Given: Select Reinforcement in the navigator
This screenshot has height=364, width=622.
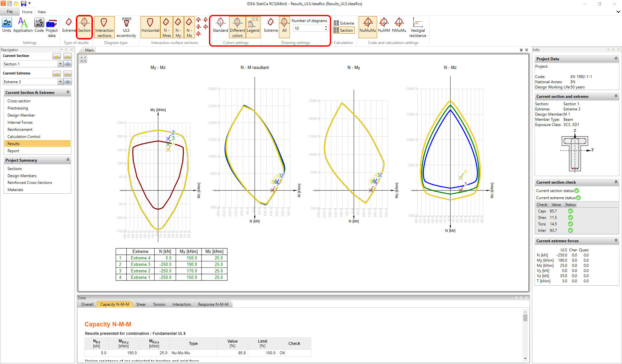Looking at the screenshot, I should (20, 129).
